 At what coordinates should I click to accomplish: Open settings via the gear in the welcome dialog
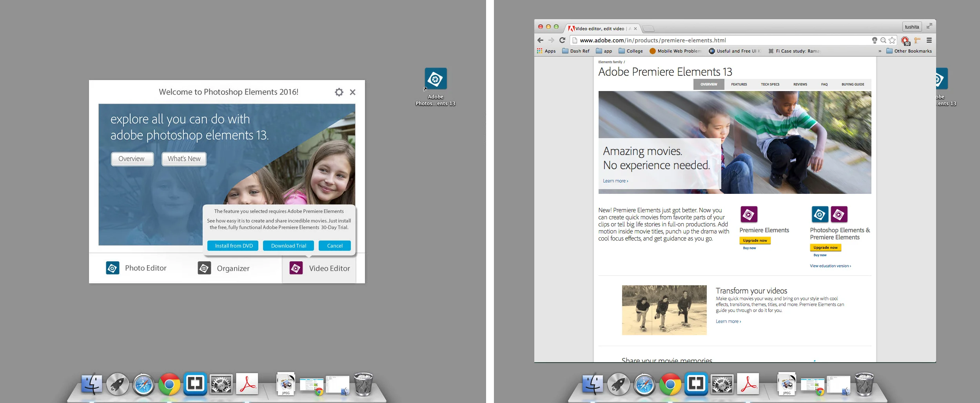338,92
